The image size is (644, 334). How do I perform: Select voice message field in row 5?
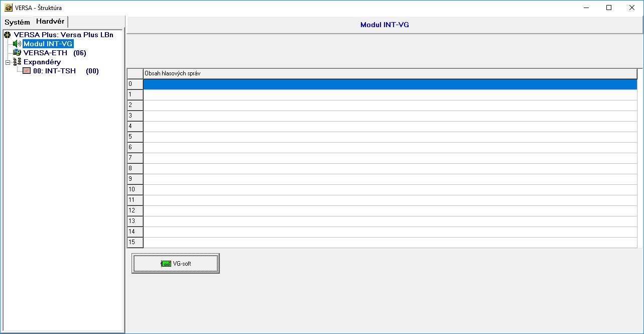click(390, 137)
